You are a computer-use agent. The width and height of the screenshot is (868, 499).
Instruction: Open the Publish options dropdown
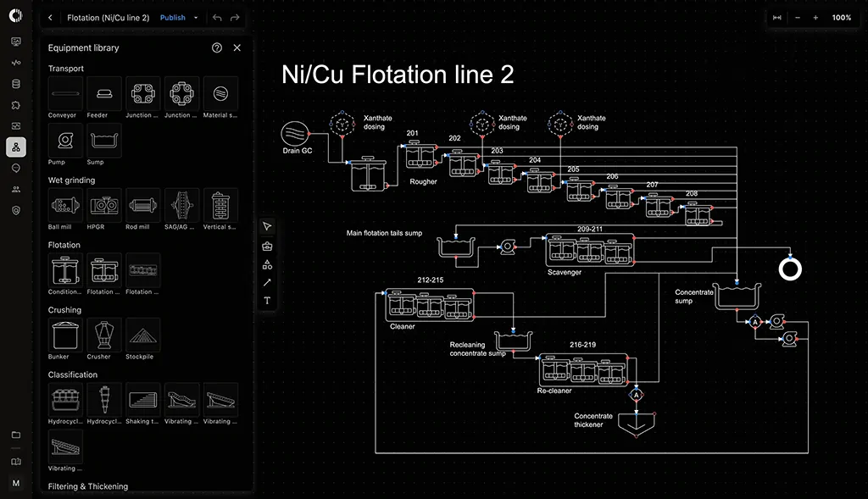pyautogui.click(x=196, y=17)
